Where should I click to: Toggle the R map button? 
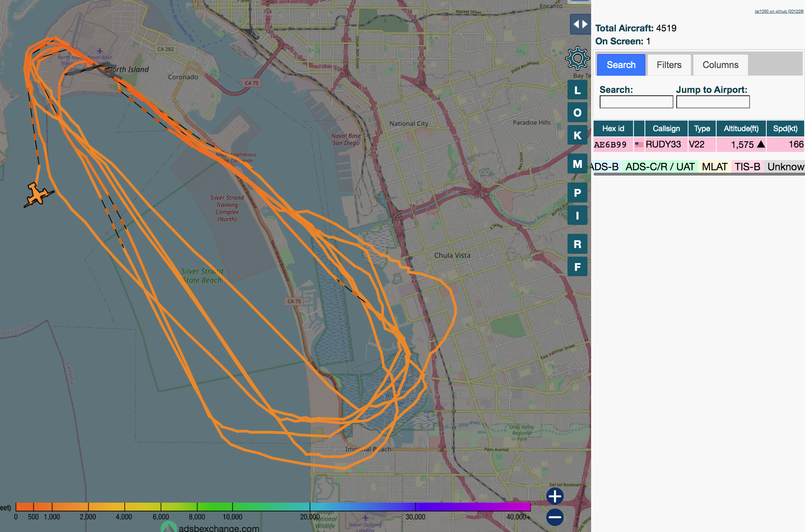[x=577, y=244]
